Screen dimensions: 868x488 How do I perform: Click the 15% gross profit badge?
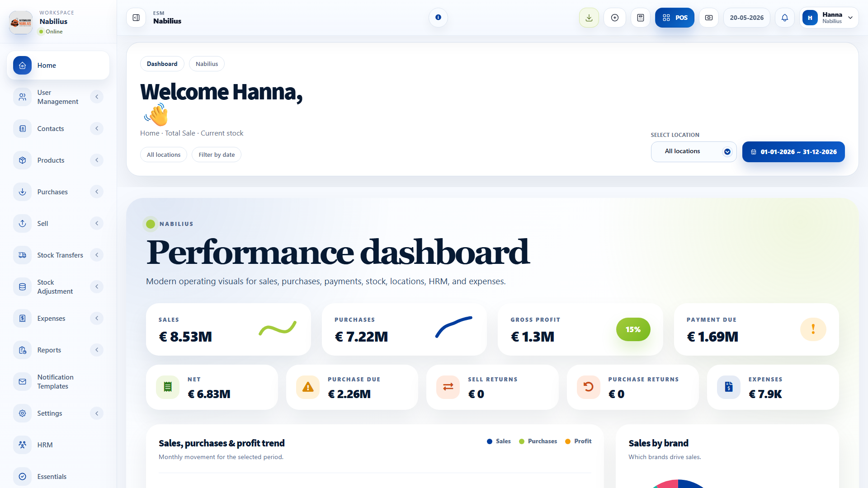pyautogui.click(x=633, y=329)
